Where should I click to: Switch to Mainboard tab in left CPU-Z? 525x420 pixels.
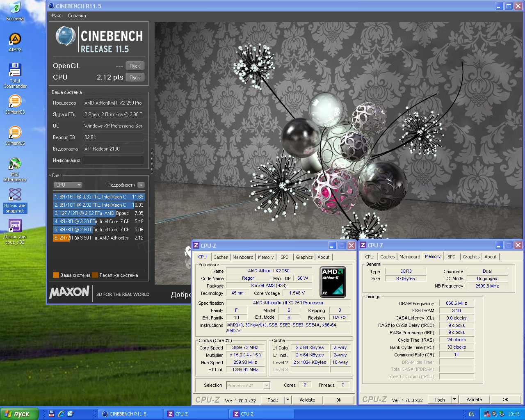click(x=243, y=257)
